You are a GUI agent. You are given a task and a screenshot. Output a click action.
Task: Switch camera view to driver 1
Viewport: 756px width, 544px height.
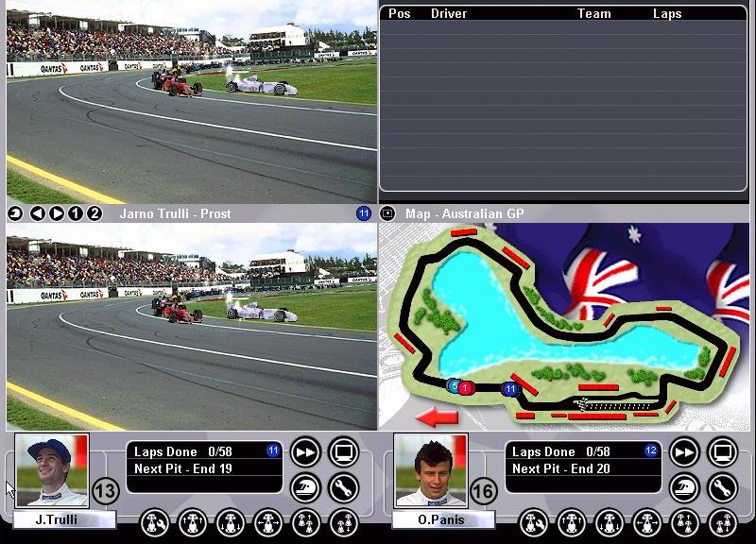tap(76, 213)
